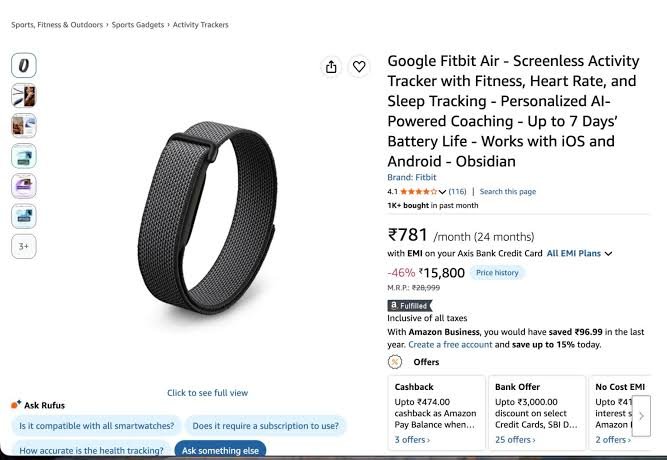
Task: Advance offers carousel with right arrow
Action: point(641,416)
